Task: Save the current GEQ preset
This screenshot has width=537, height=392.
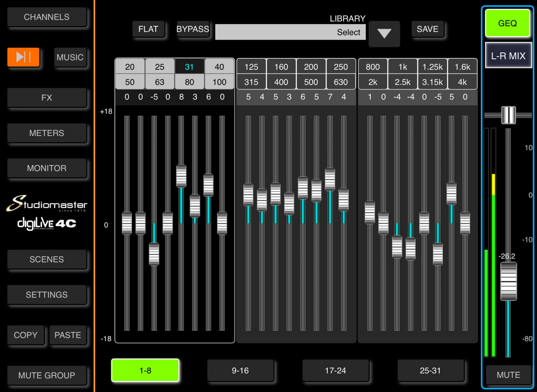Action: (x=427, y=29)
